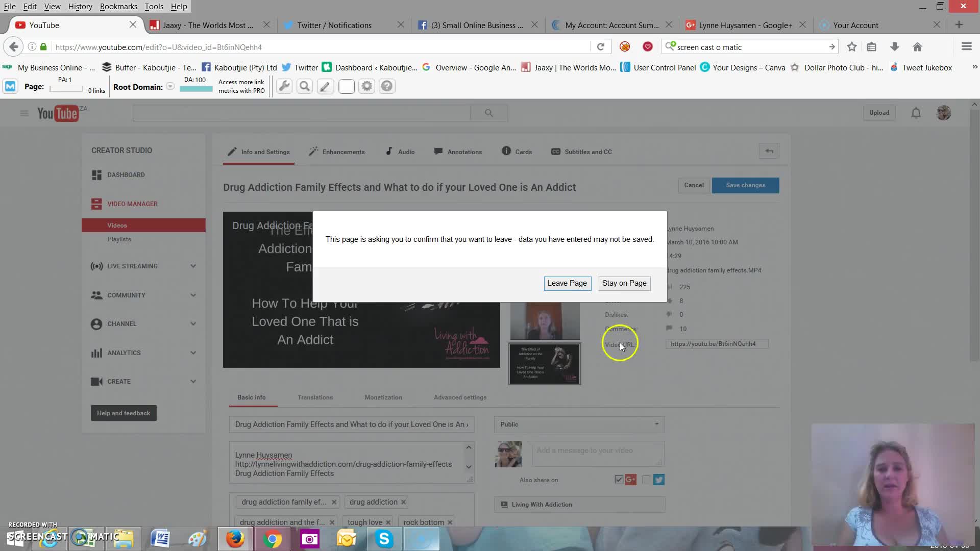Open new browser tab plus button
The width and height of the screenshot is (980, 551).
[x=959, y=24]
